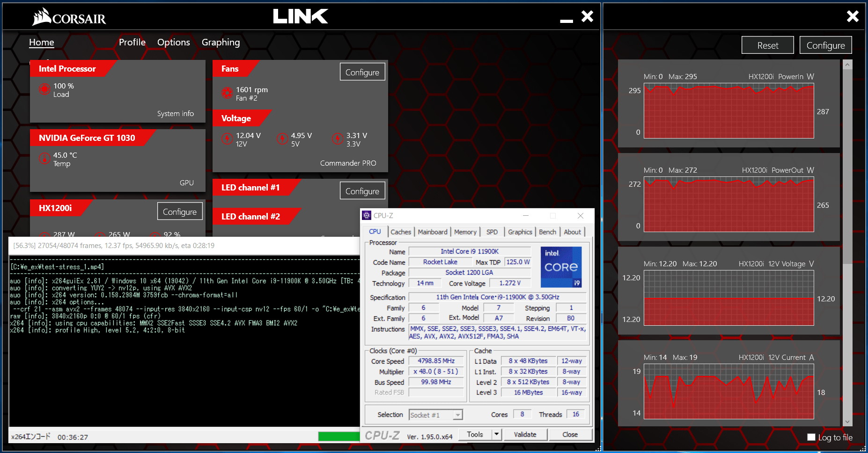The width and height of the screenshot is (868, 453).
Task: Enable the Log to file checkbox
Action: (811, 437)
